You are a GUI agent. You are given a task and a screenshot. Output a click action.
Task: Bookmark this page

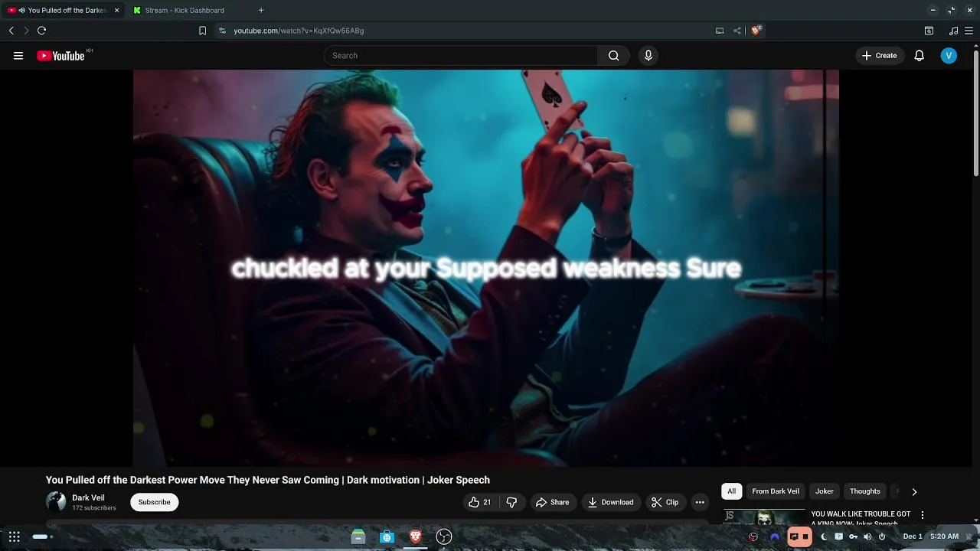tap(202, 31)
